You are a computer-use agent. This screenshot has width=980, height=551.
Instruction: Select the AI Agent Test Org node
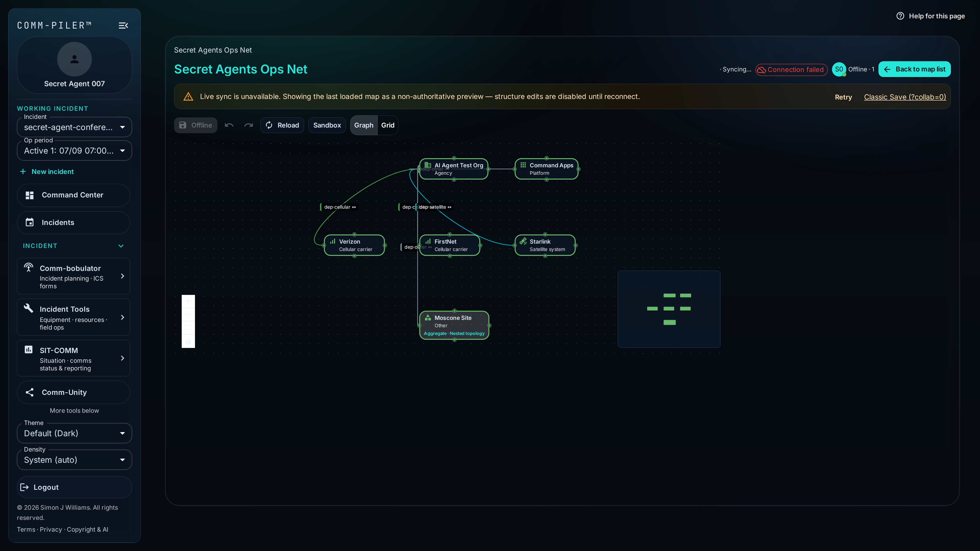454,169
